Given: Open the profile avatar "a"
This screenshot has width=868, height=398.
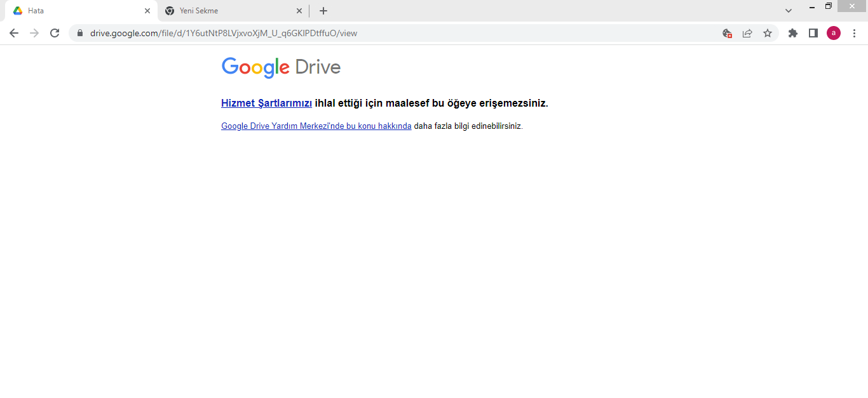Looking at the screenshot, I should [x=834, y=33].
